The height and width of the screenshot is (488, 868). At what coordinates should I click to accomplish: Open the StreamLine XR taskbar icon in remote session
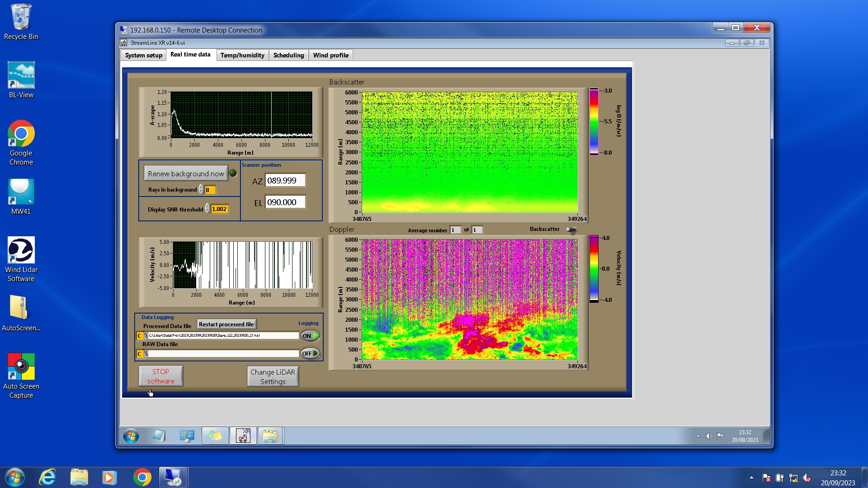[x=243, y=436]
